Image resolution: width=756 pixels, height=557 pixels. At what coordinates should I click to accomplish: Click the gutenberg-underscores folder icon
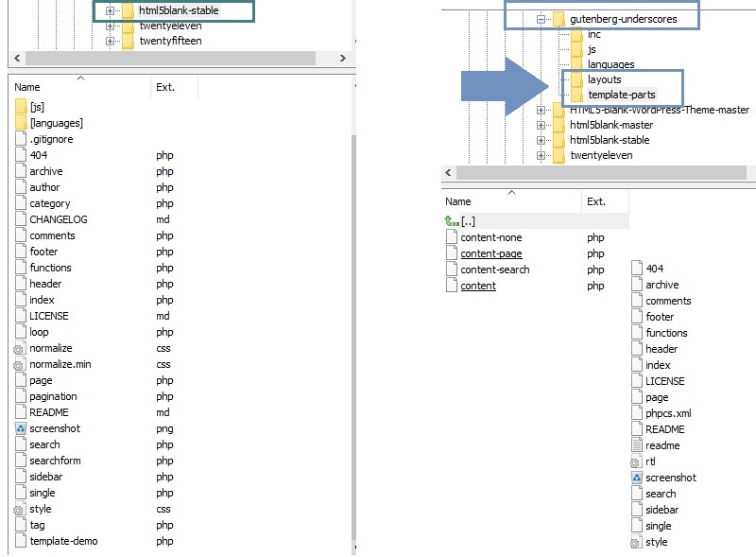558,19
